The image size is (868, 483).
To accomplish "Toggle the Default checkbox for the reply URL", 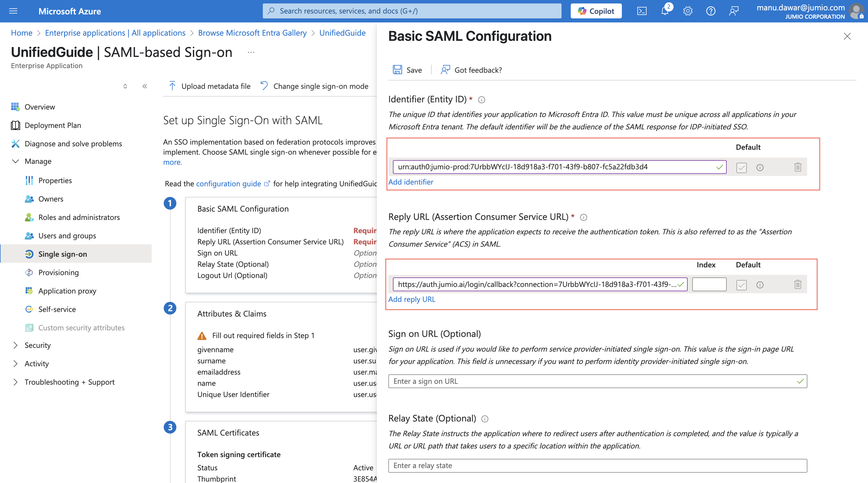I will 741,285.
